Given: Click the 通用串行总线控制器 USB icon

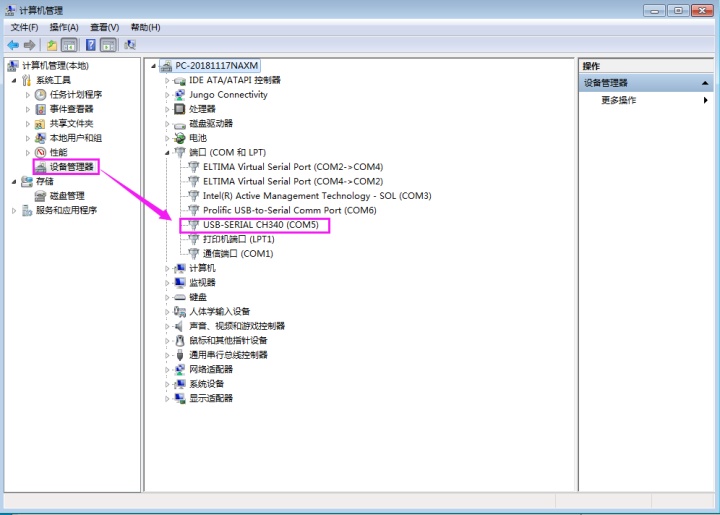Looking at the screenshot, I should [180, 355].
